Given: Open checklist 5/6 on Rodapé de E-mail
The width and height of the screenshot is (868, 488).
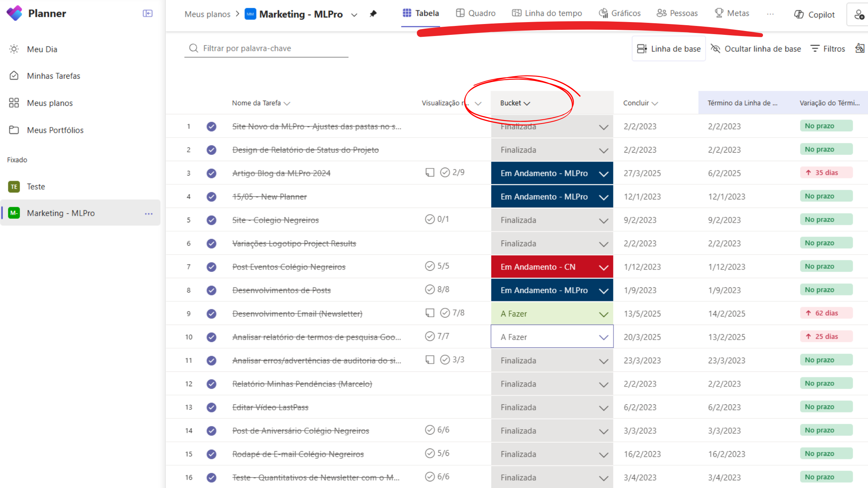Looking at the screenshot, I should coord(437,453).
